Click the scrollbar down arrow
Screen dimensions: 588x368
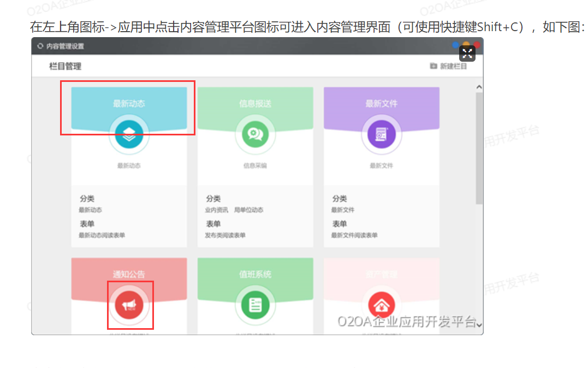point(479,324)
